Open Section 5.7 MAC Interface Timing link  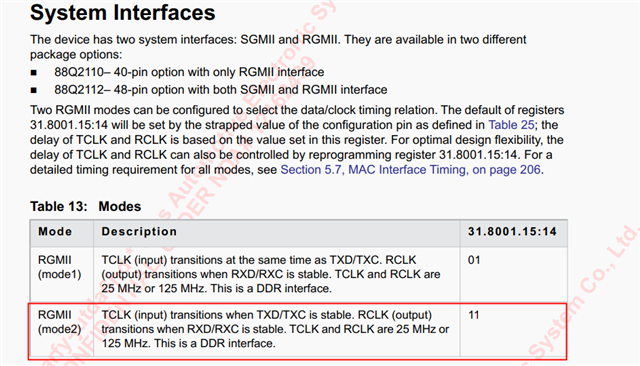click(x=410, y=170)
